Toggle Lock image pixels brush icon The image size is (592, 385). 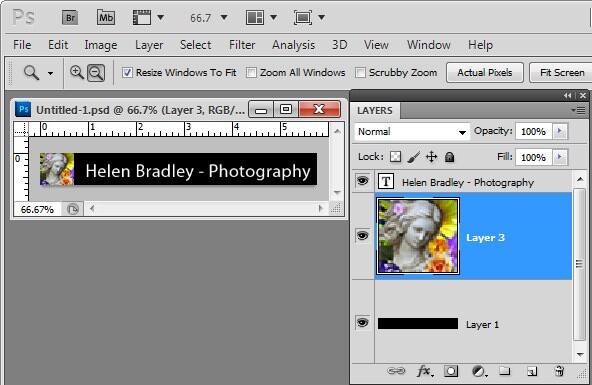point(414,157)
